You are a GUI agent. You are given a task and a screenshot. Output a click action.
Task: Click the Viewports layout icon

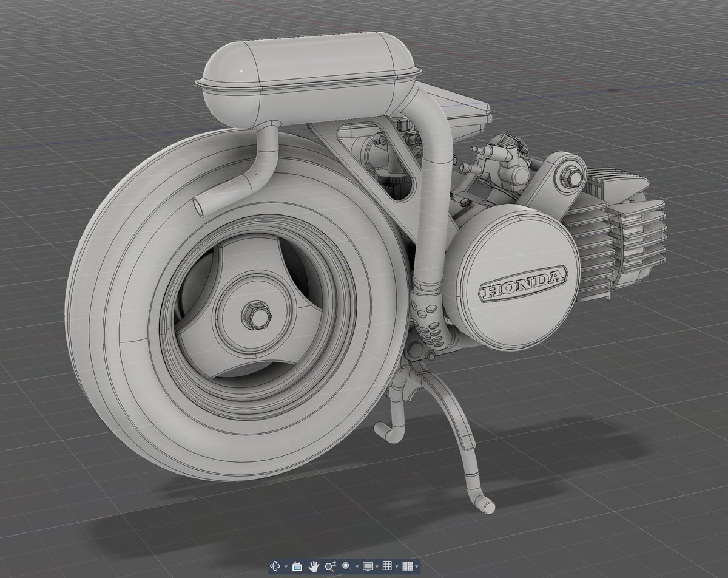click(x=408, y=566)
